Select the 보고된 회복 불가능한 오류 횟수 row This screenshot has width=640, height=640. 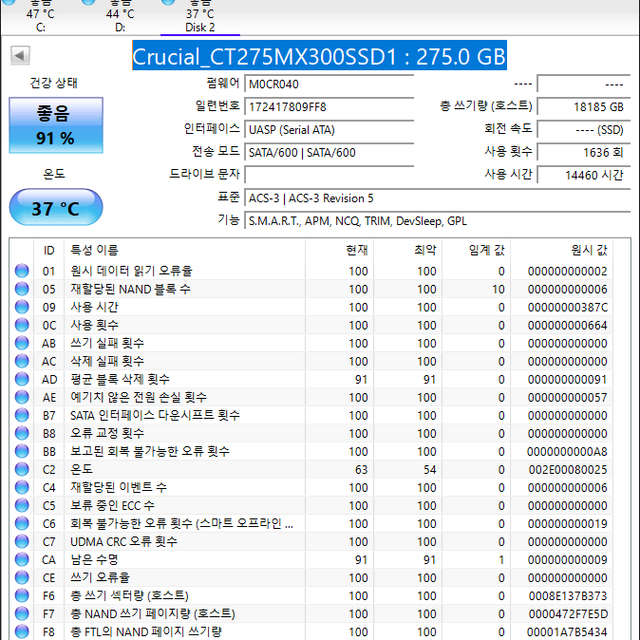(x=311, y=451)
